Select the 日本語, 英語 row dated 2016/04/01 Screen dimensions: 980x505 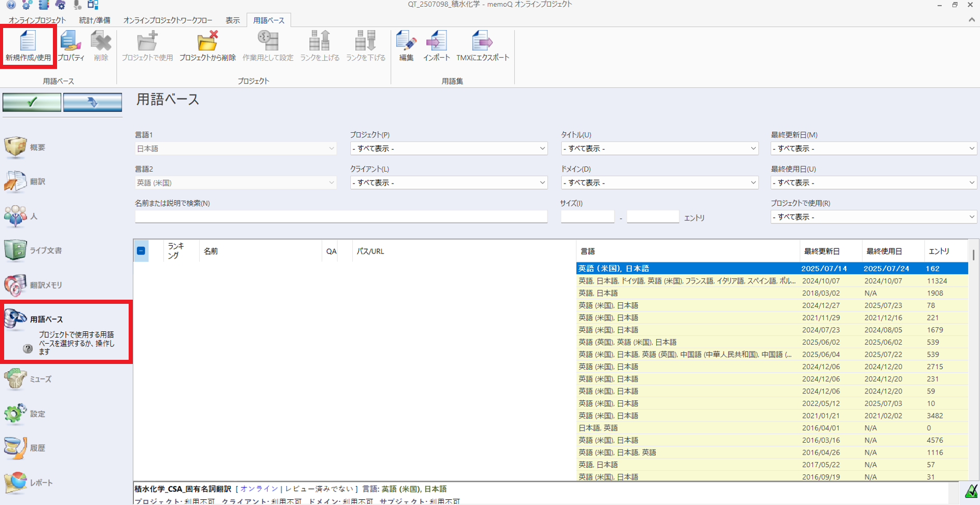point(772,428)
